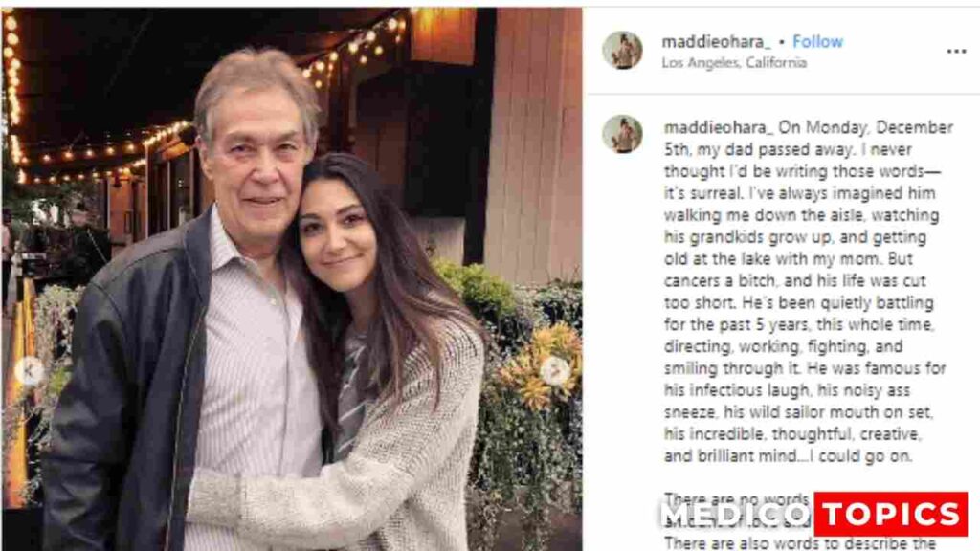Open the profile avatar in post header
Viewport: 980px width, 551px height.
tap(622, 51)
